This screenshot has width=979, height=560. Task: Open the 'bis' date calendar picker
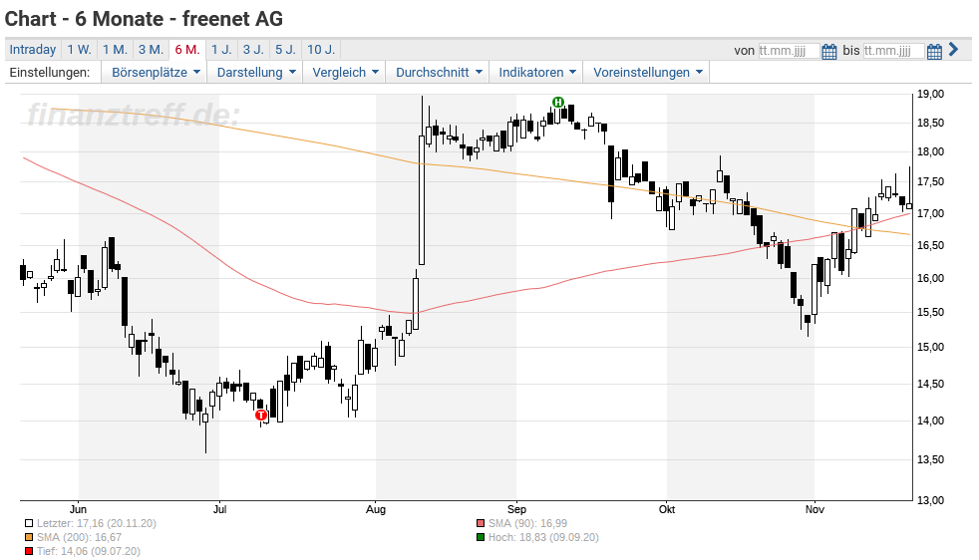coord(934,51)
